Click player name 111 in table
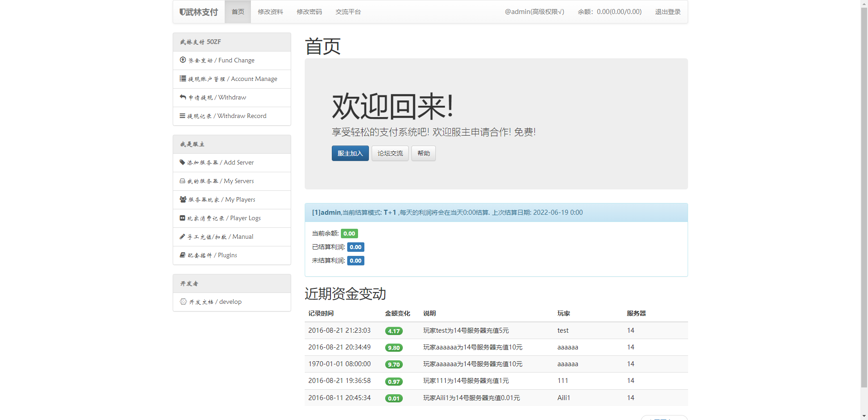The image size is (868, 420). [x=563, y=381]
